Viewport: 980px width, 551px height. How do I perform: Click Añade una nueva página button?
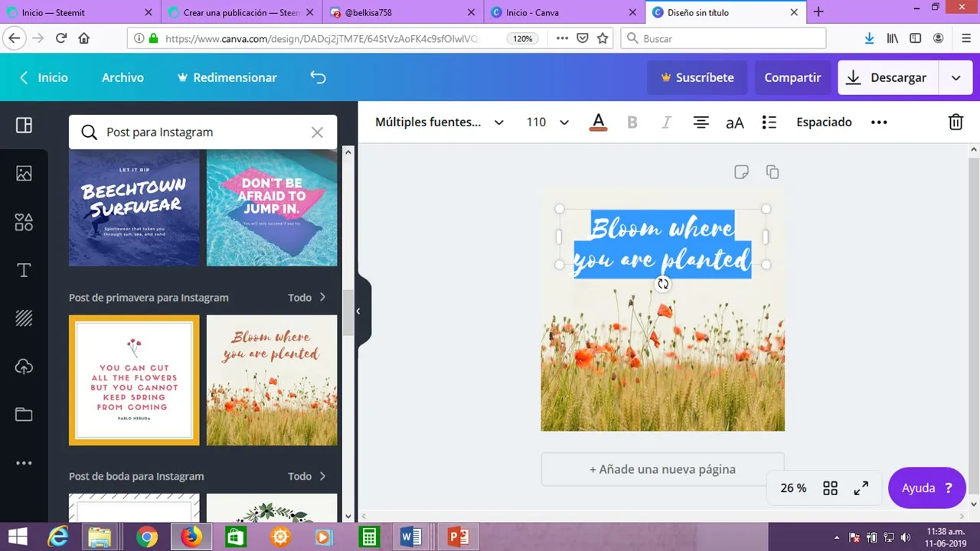point(662,469)
